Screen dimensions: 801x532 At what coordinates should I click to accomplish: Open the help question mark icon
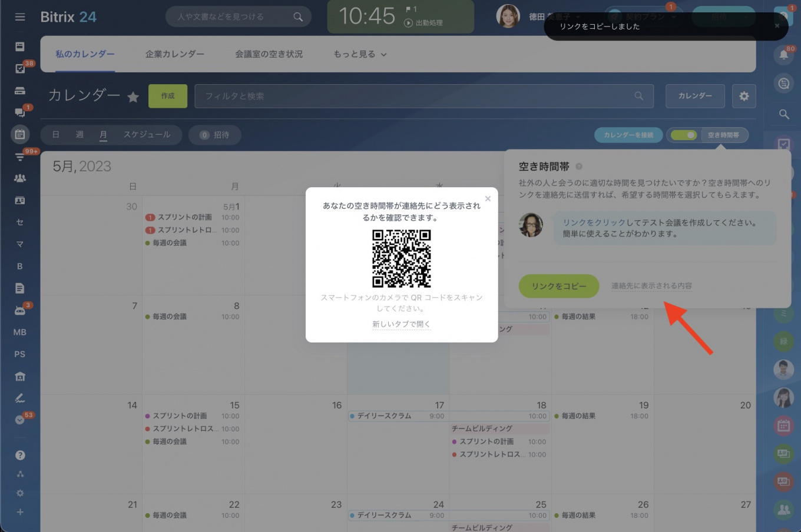(20, 455)
